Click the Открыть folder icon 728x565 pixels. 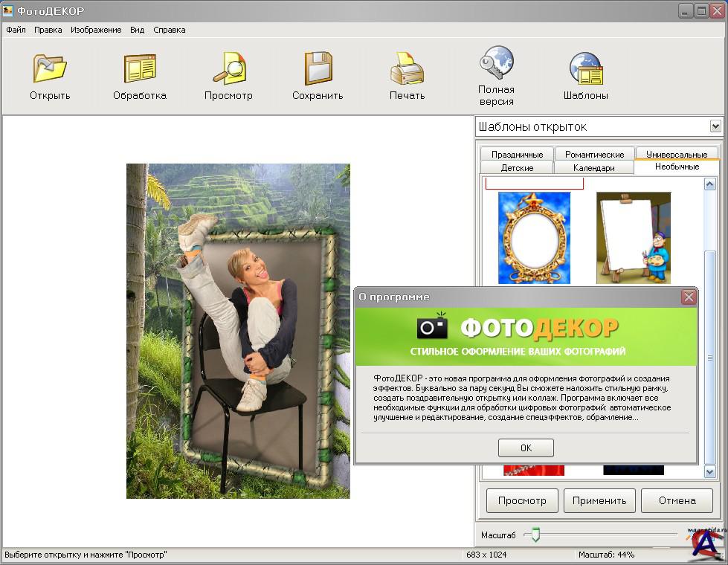pyautogui.click(x=50, y=68)
